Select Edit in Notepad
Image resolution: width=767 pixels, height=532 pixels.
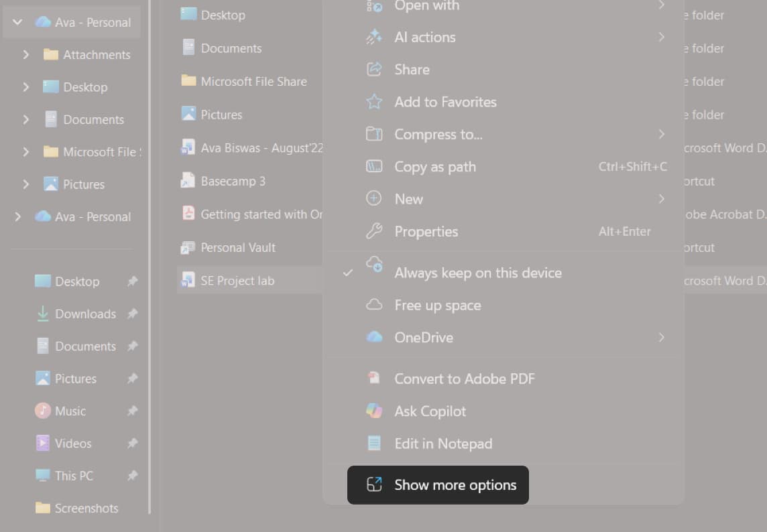503,444
